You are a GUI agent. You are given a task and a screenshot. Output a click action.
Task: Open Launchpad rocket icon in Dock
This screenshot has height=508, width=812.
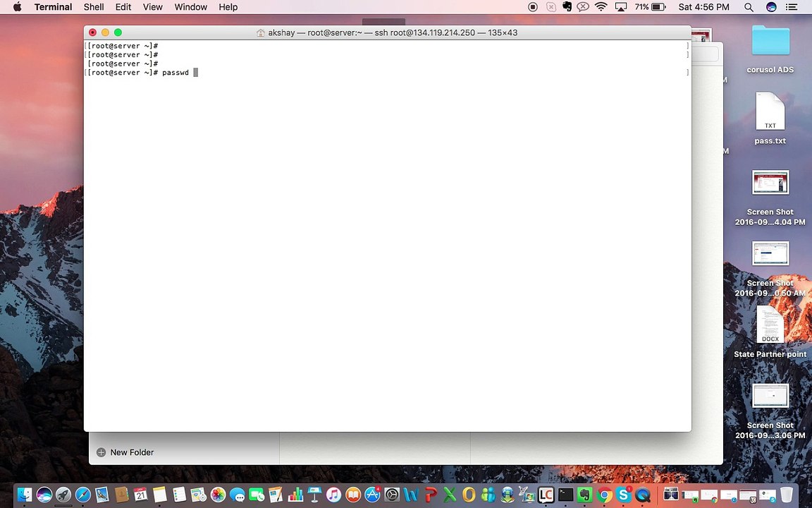63,495
